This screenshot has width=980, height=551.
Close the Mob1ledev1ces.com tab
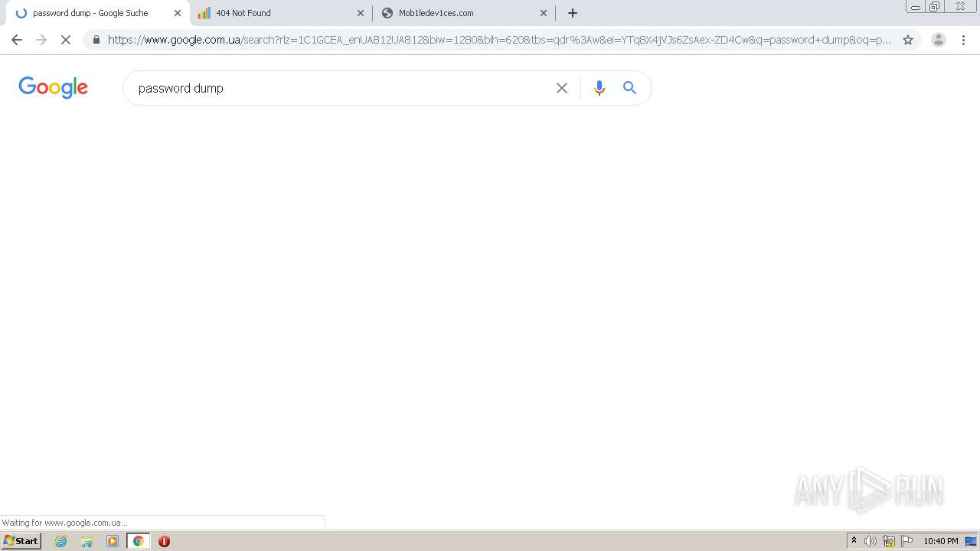click(544, 13)
